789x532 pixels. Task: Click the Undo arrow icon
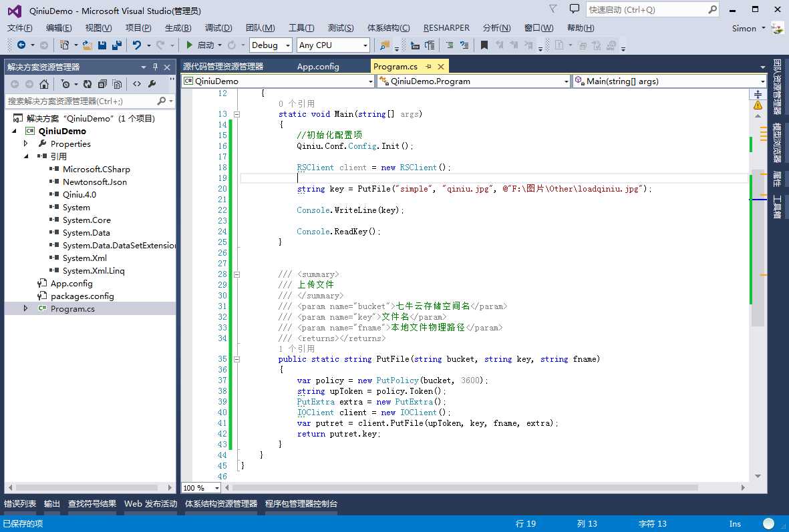[x=137, y=45]
